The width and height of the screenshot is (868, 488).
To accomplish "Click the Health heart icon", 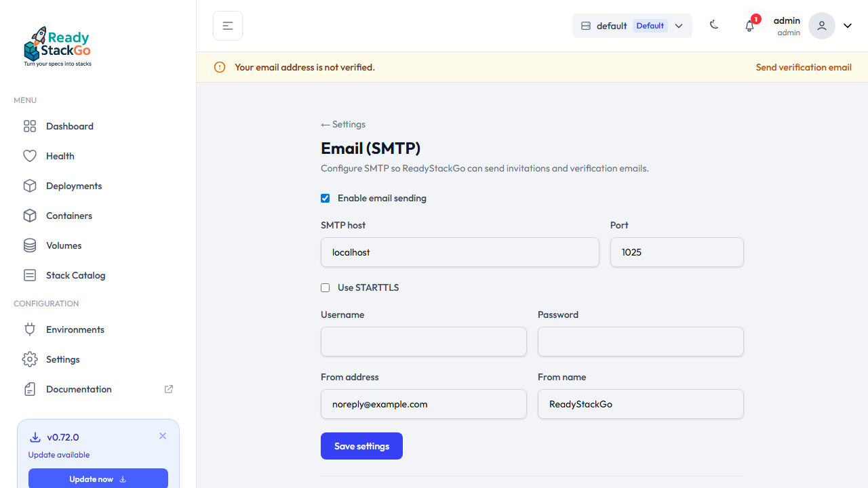I will pyautogui.click(x=30, y=156).
